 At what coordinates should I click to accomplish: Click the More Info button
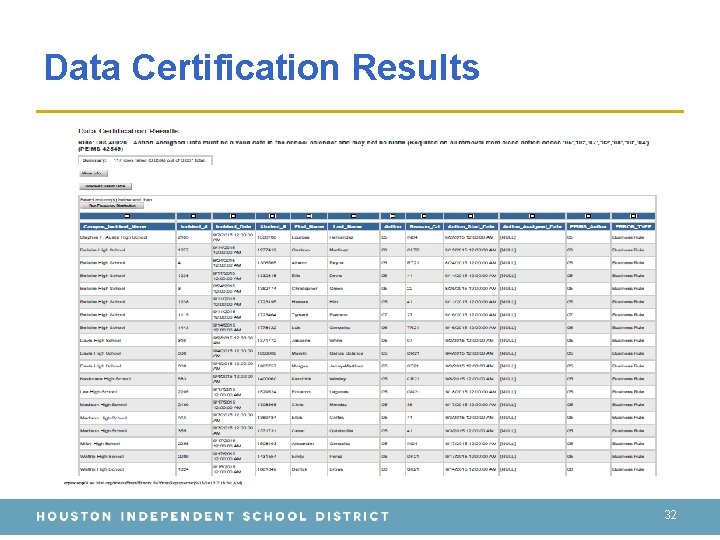pyautogui.click(x=93, y=174)
